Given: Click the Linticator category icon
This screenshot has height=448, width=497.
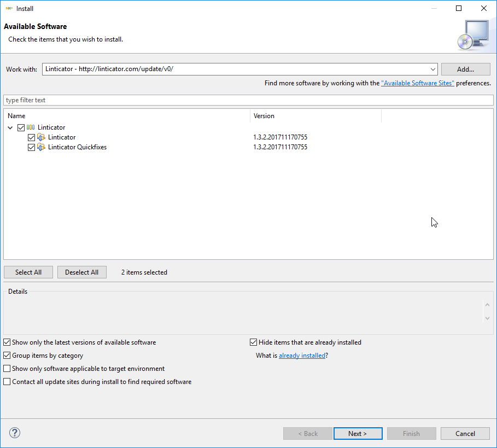Looking at the screenshot, I should coord(31,127).
